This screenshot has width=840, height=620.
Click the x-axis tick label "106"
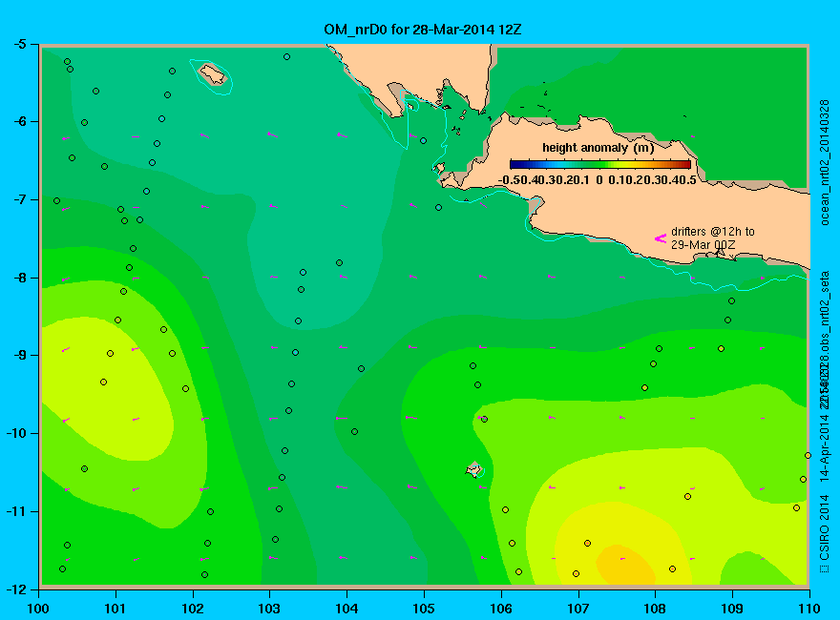[501, 609]
